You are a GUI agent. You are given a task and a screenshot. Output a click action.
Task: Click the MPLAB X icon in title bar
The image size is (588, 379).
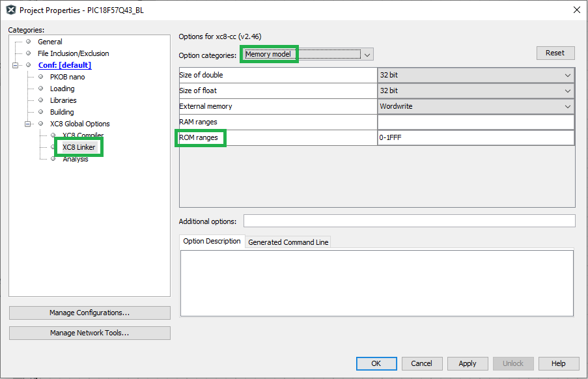pyautogui.click(x=10, y=10)
